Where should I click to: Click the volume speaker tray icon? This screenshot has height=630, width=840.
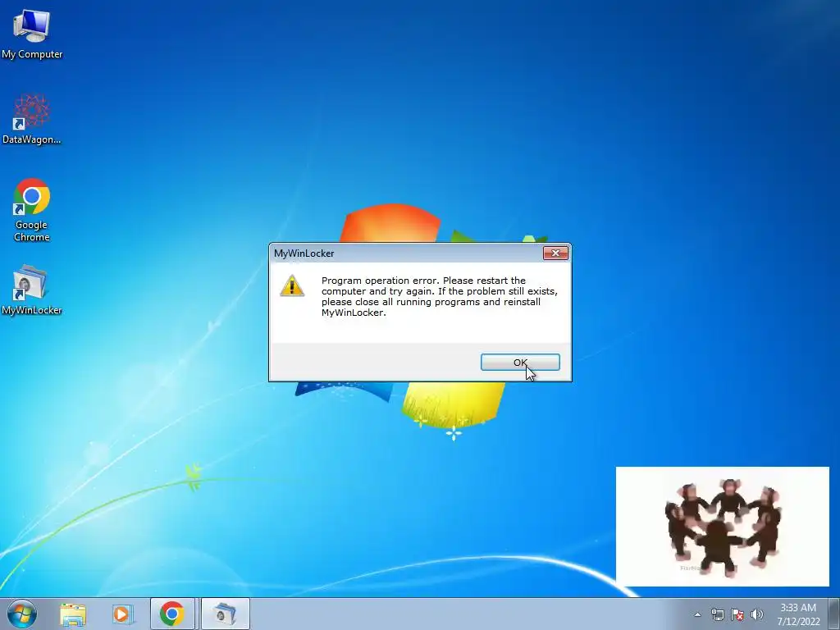tap(757, 614)
